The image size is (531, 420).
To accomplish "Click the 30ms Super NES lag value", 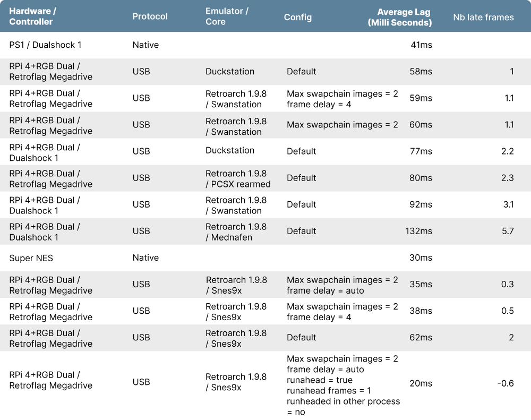I will (x=421, y=258).
